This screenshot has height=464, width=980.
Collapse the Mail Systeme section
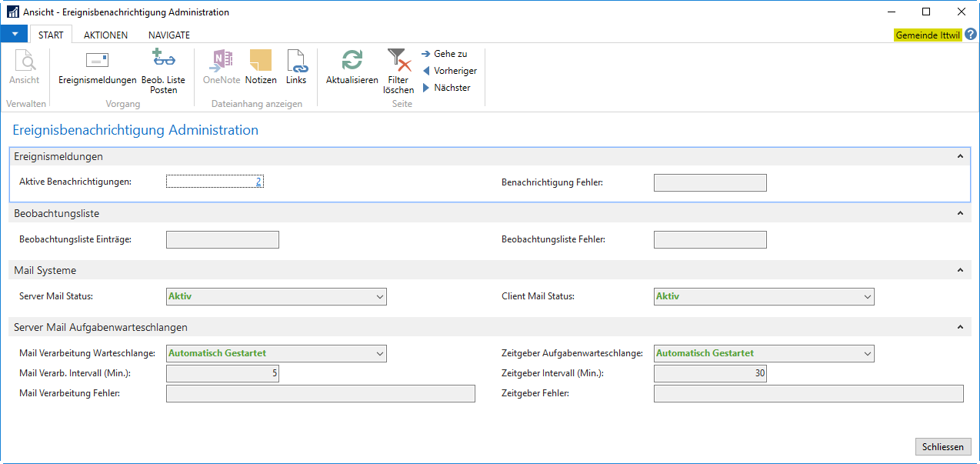click(x=959, y=270)
